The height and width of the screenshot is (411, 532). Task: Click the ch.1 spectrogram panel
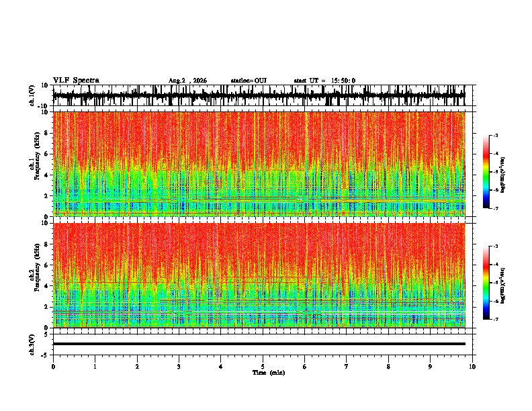(x=259, y=164)
